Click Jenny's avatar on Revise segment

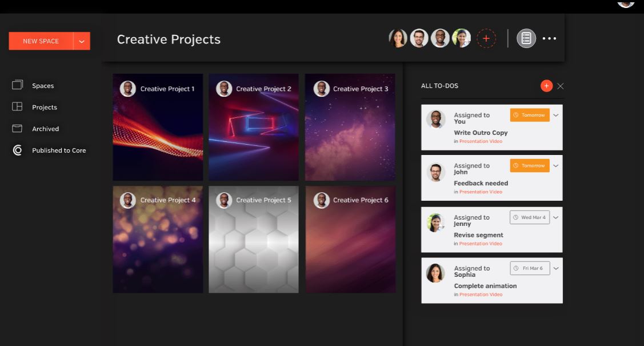click(x=436, y=223)
